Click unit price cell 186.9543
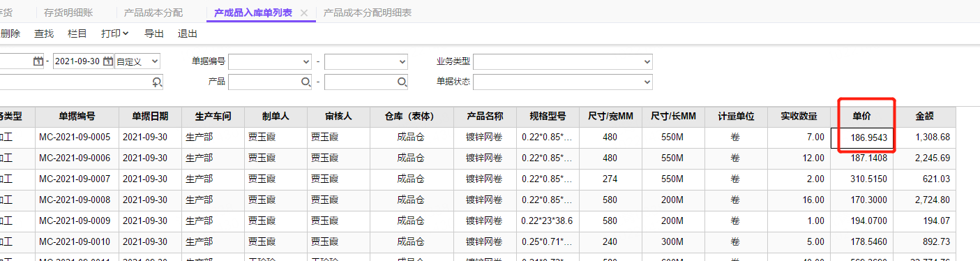 click(861, 137)
